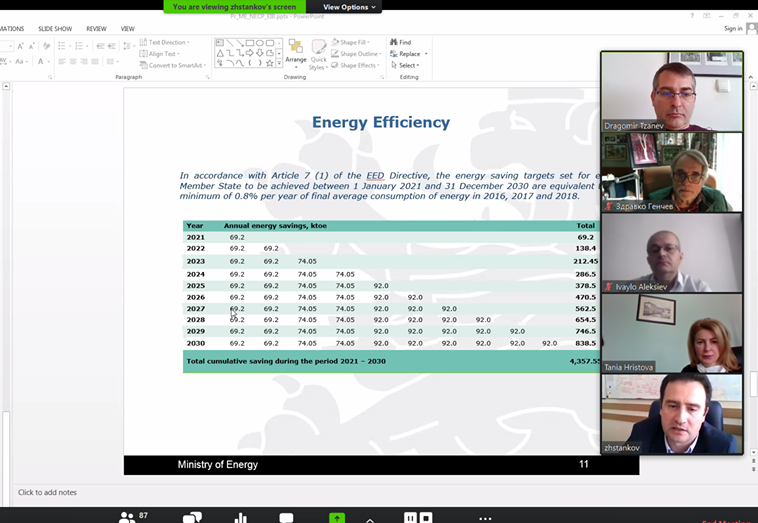Open the Zoom More options ellipsis
Viewport: 758px width, 523px height.
[x=486, y=517]
